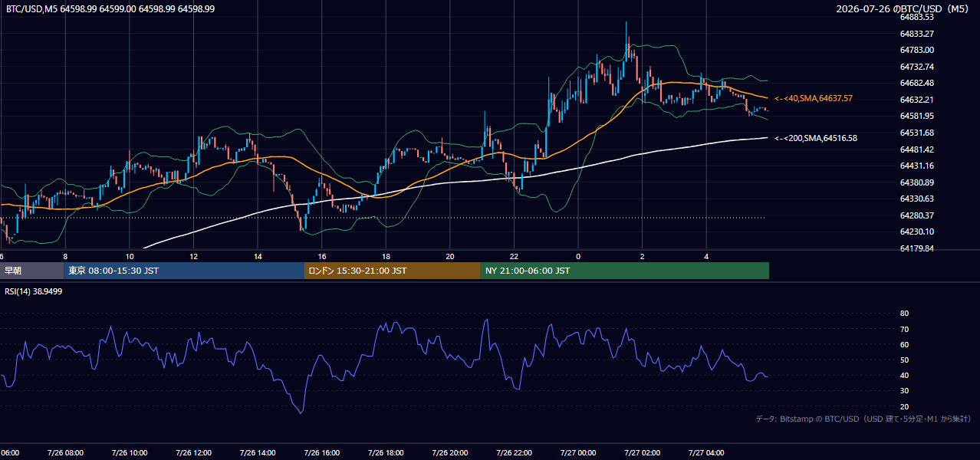
Task: Click hour label 22 below price chart
Action: [514, 256]
